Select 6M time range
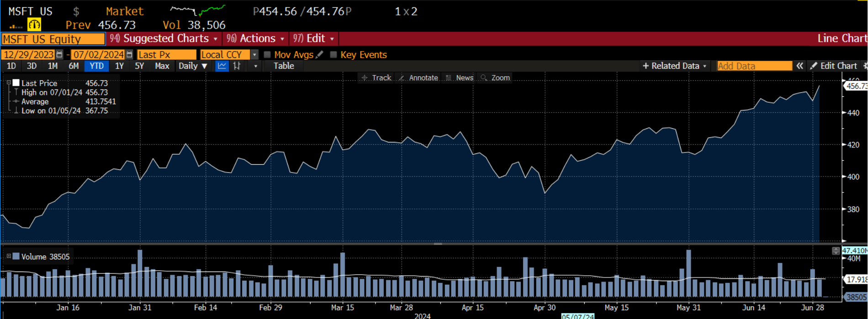The width and height of the screenshot is (868, 319). click(74, 66)
